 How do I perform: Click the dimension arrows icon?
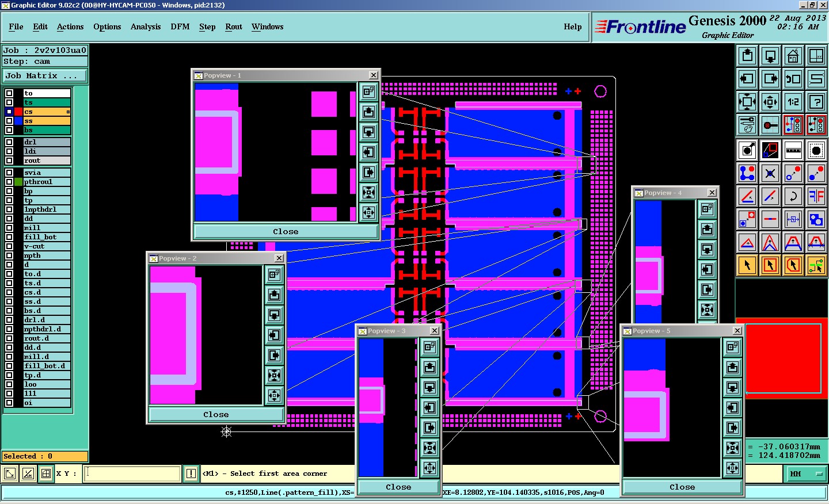[x=793, y=219]
